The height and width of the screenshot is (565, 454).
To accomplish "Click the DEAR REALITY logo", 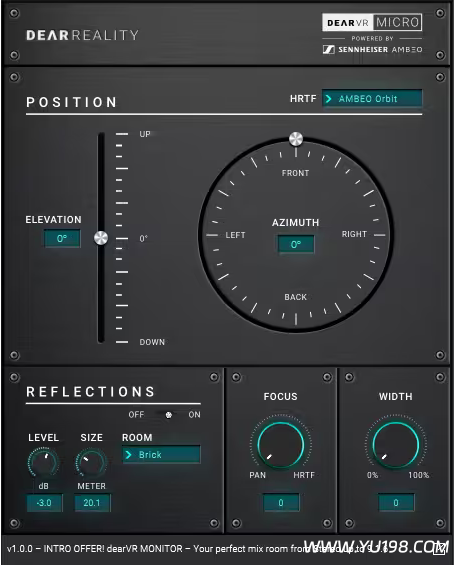I will pos(83,35).
